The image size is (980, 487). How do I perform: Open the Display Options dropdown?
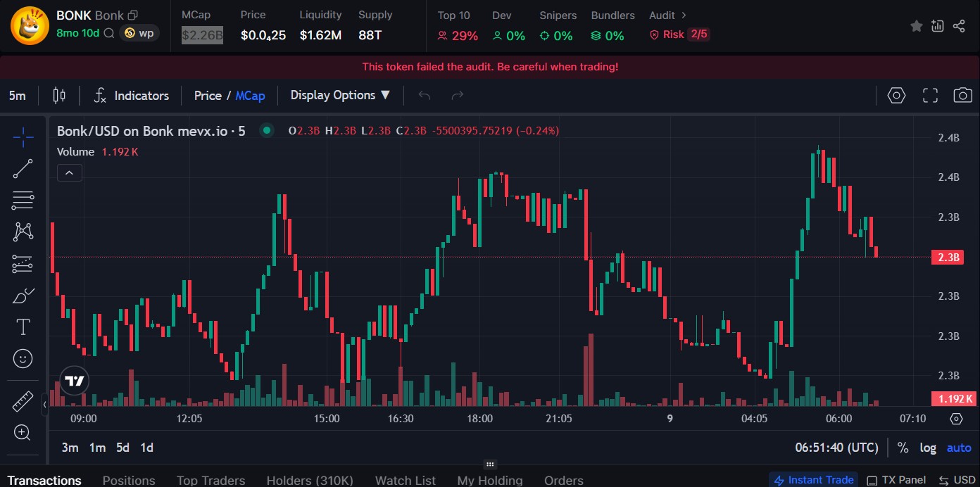coord(340,95)
